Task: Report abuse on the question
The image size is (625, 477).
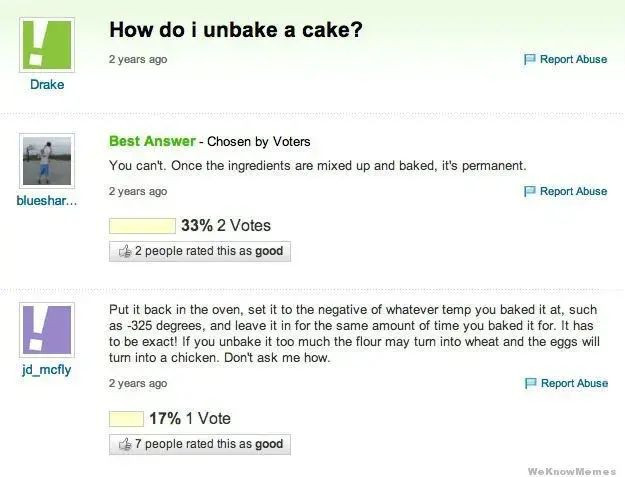Action: click(x=573, y=60)
